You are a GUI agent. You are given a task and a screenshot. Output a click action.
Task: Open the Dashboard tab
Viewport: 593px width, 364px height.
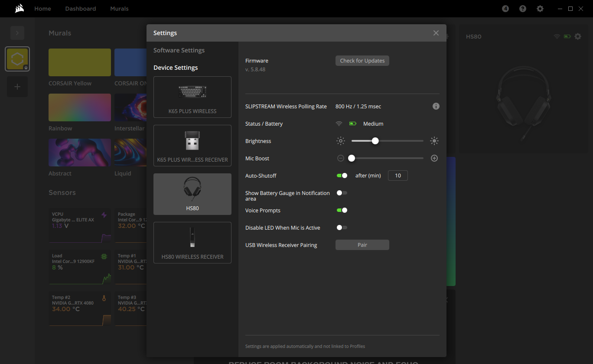pyautogui.click(x=81, y=9)
